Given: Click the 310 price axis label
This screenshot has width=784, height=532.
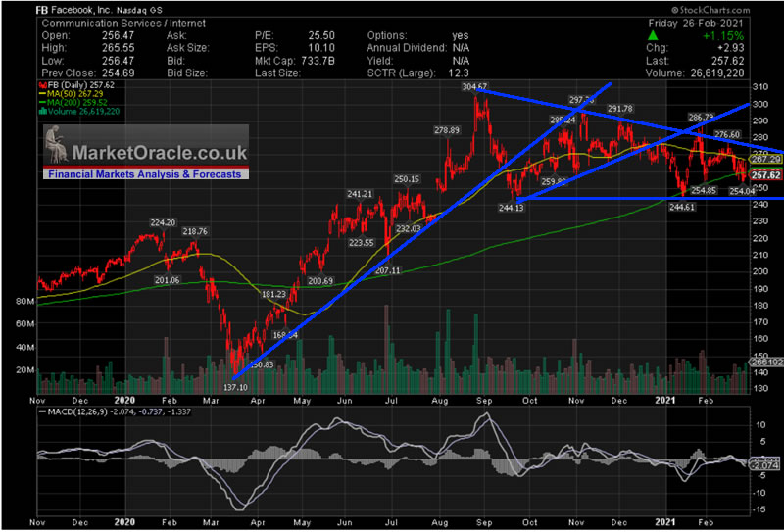Looking at the screenshot, I should click(759, 87).
